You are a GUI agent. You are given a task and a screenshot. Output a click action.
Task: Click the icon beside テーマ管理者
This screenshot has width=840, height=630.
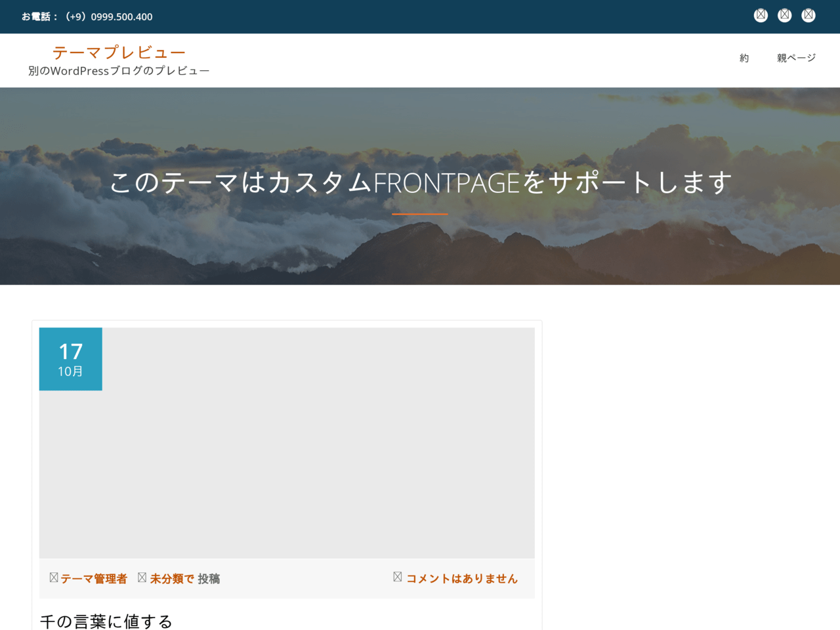point(54,577)
